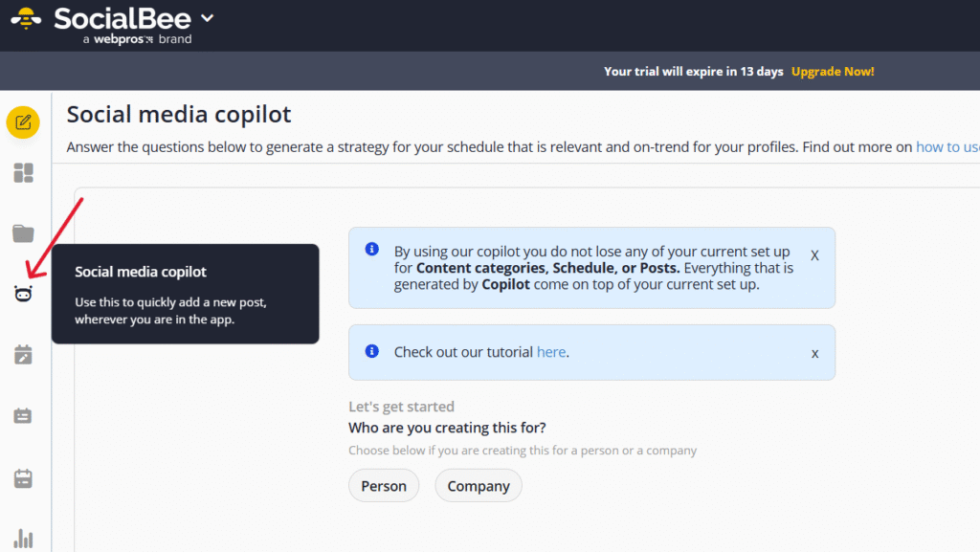Open the analytics bar chart icon

pyautogui.click(x=23, y=539)
